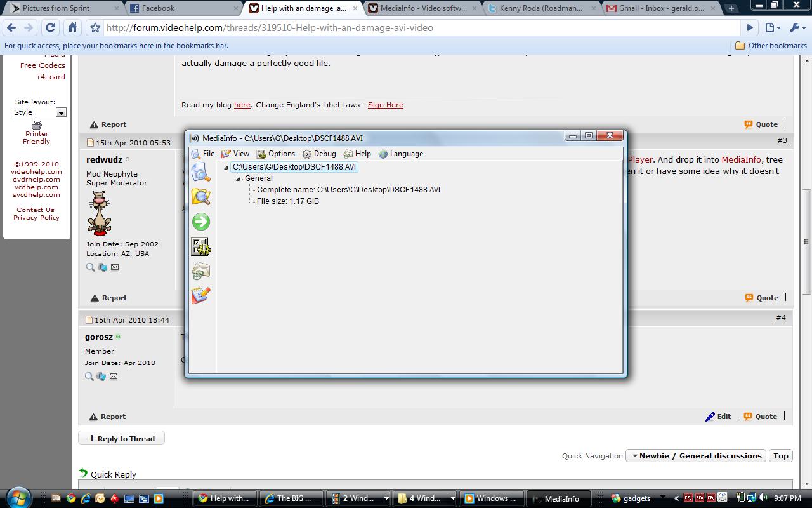This screenshot has height=508, width=812.
Task: Click the browser address bar URL
Action: pos(270,28)
